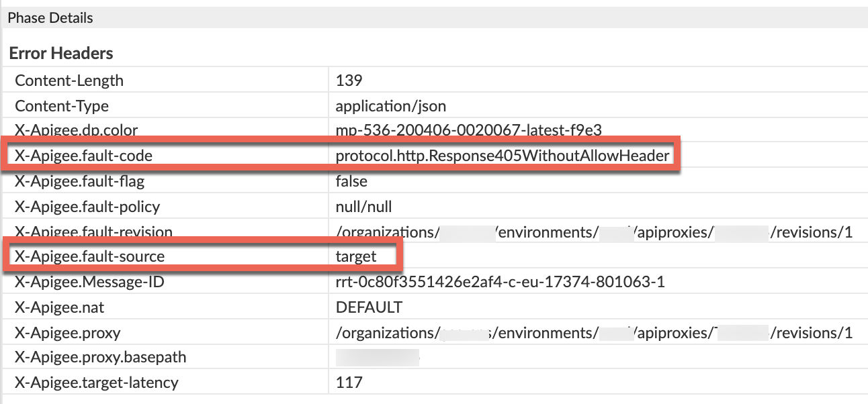Click the X-Apigee.fault-revision path value
Screen dimensions: 868x404
tap(594, 232)
